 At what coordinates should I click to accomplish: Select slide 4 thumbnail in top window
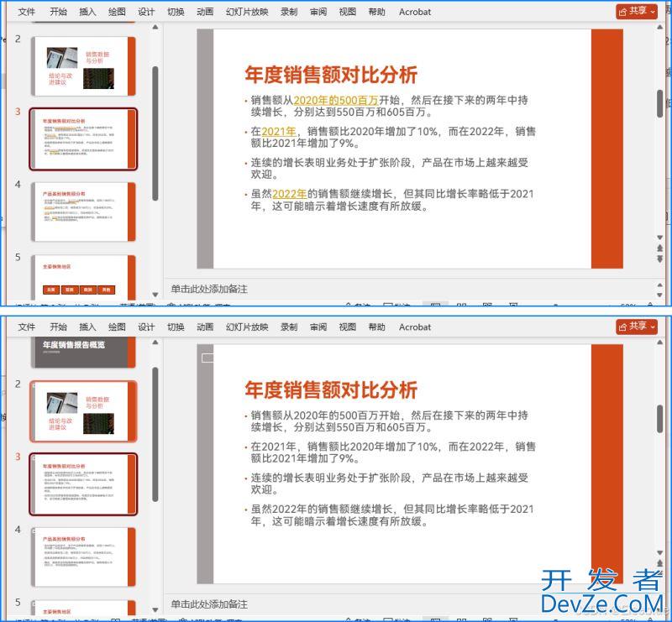[x=83, y=212]
